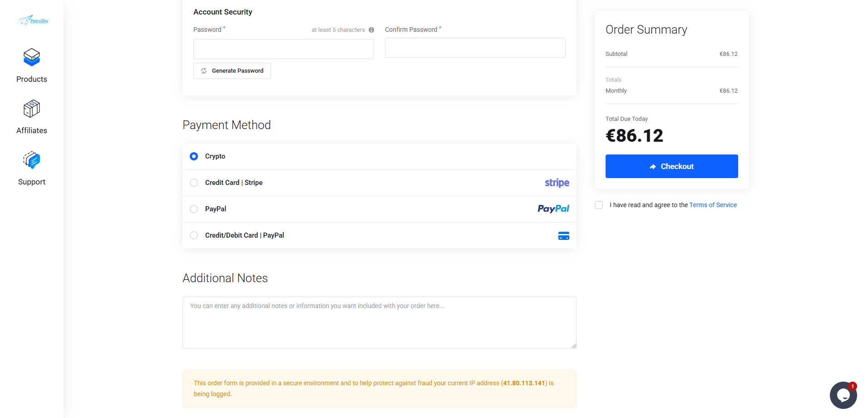
Task: Click the blue Checkout button
Action: point(671,166)
